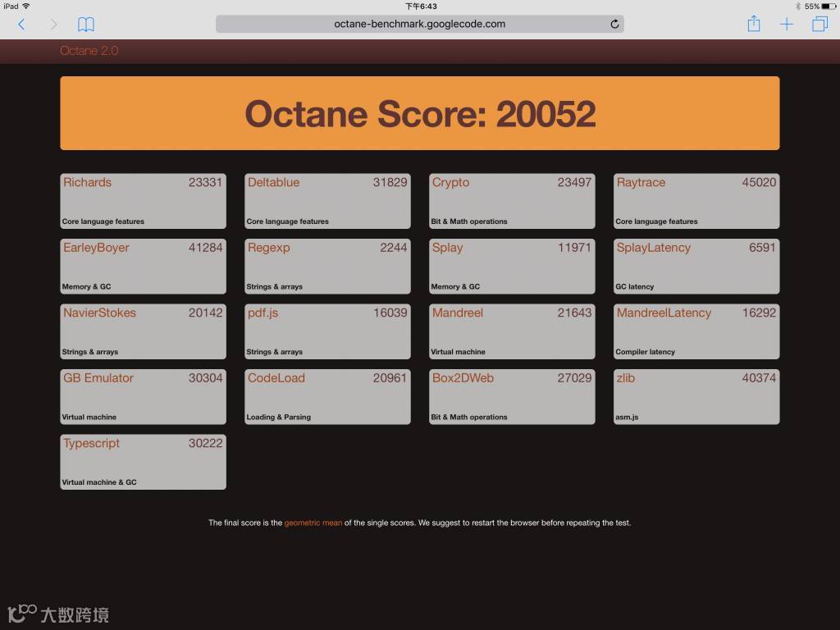Screen dimensions: 840x630
Task: Open the Crypto benchmark card
Action: tap(512, 201)
